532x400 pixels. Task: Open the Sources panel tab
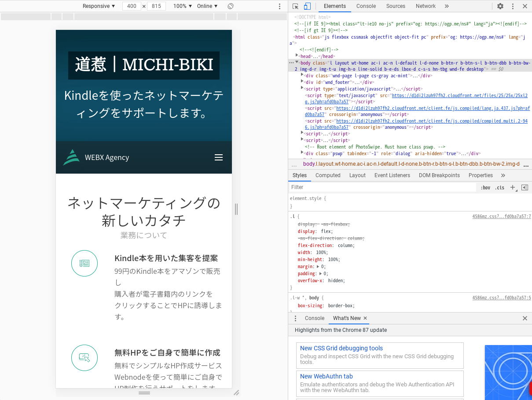(396, 6)
